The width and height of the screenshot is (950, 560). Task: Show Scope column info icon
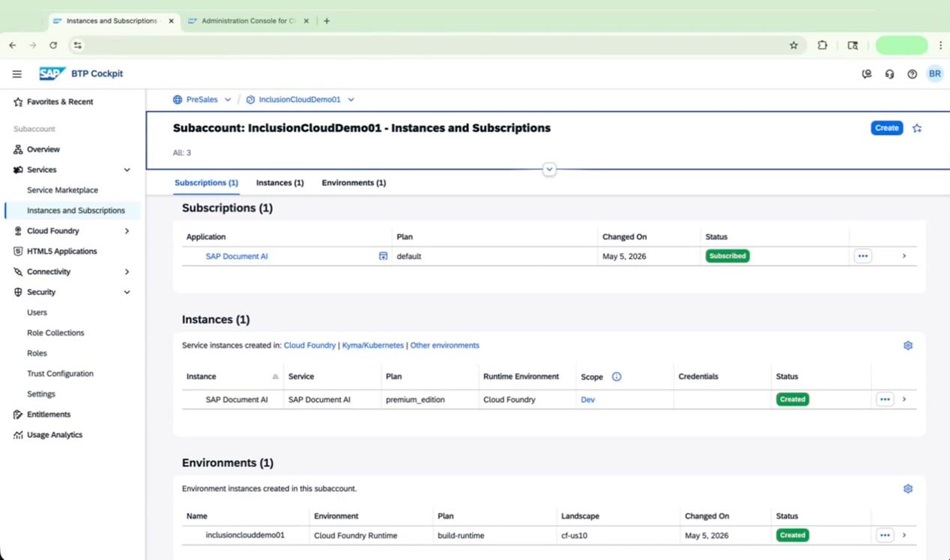click(617, 377)
